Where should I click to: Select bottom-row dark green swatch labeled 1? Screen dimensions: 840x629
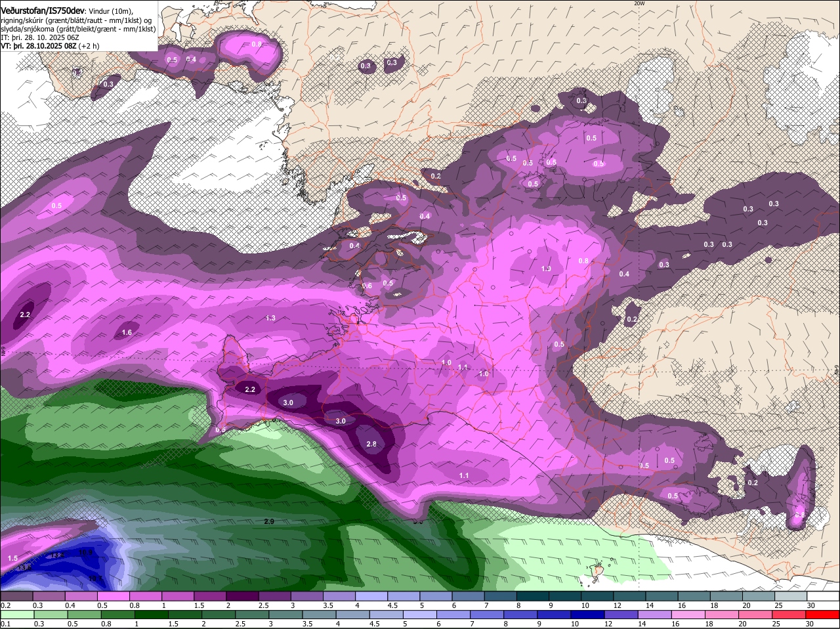click(151, 614)
